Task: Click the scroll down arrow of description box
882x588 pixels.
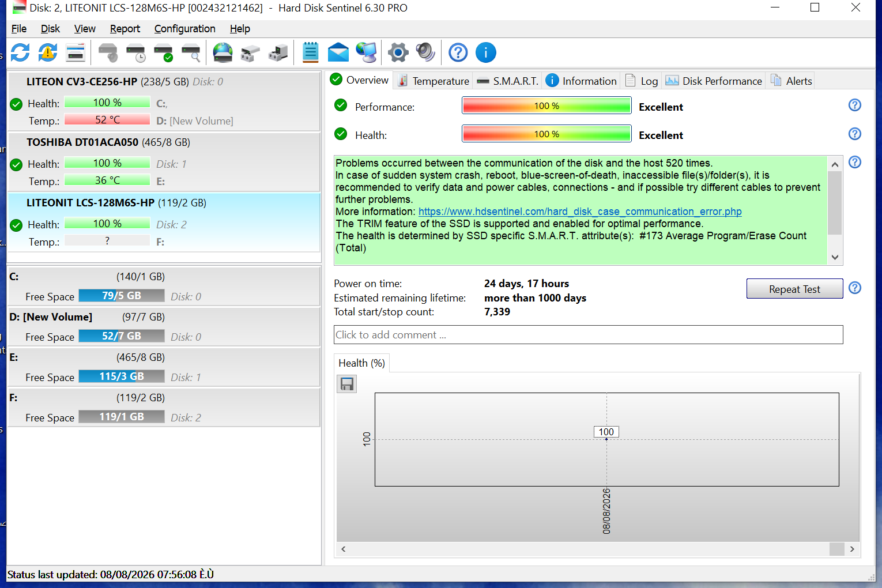Action: [x=835, y=257]
